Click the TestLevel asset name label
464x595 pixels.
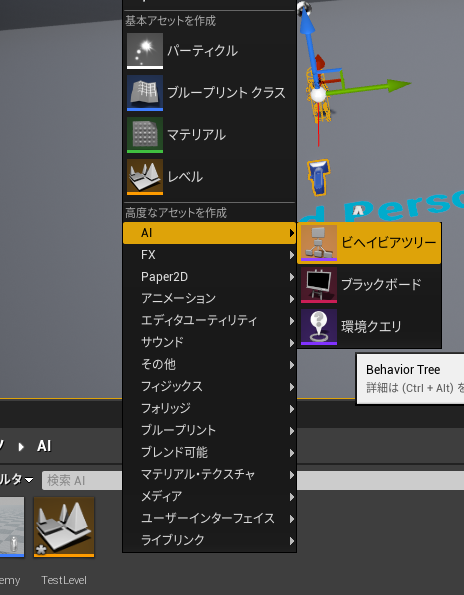tap(64, 580)
